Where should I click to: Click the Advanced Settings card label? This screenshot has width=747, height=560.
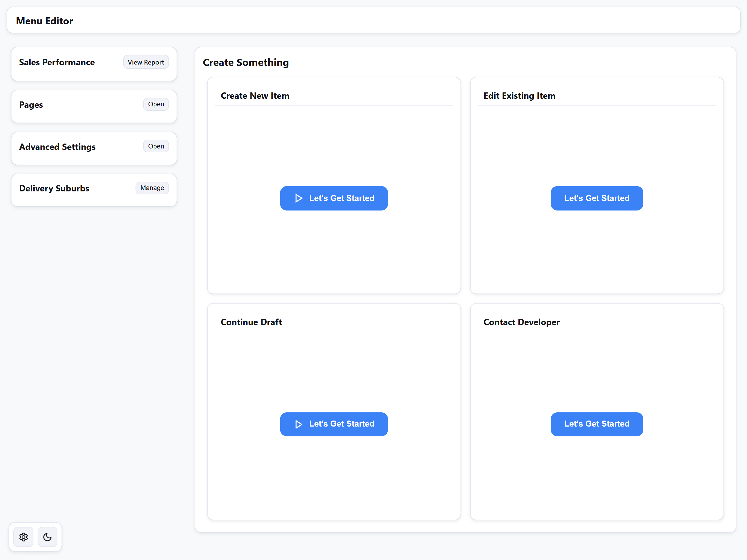coord(57,147)
